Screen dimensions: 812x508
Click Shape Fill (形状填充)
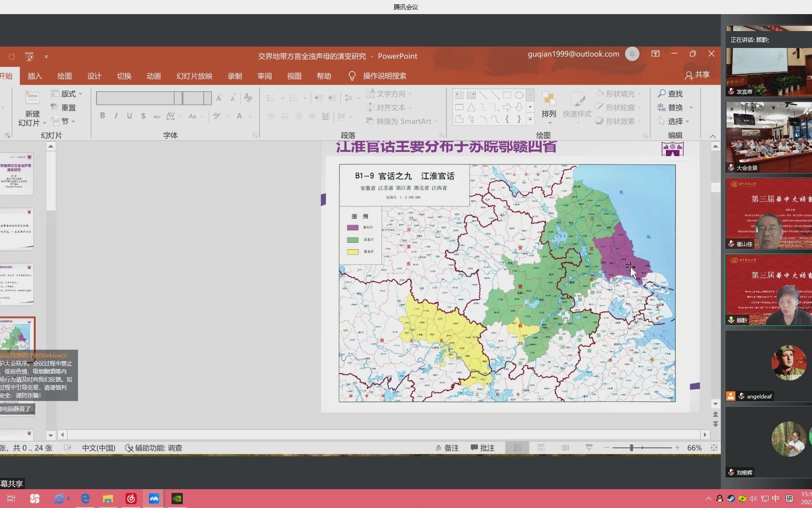click(618, 94)
